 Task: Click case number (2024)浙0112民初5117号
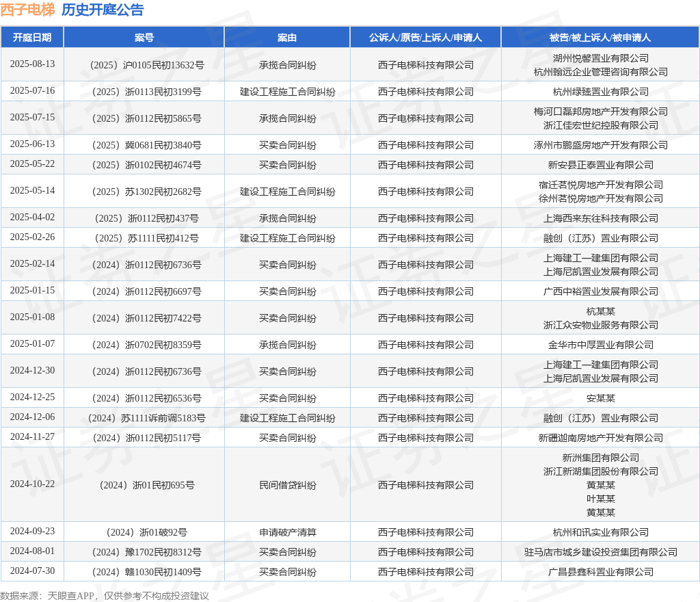pyautogui.click(x=147, y=438)
